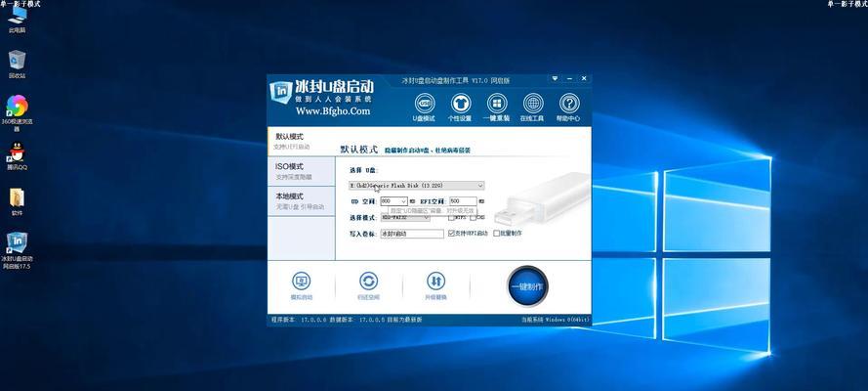Toggle the 支持UEFI启动 checkbox

coord(451,234)
